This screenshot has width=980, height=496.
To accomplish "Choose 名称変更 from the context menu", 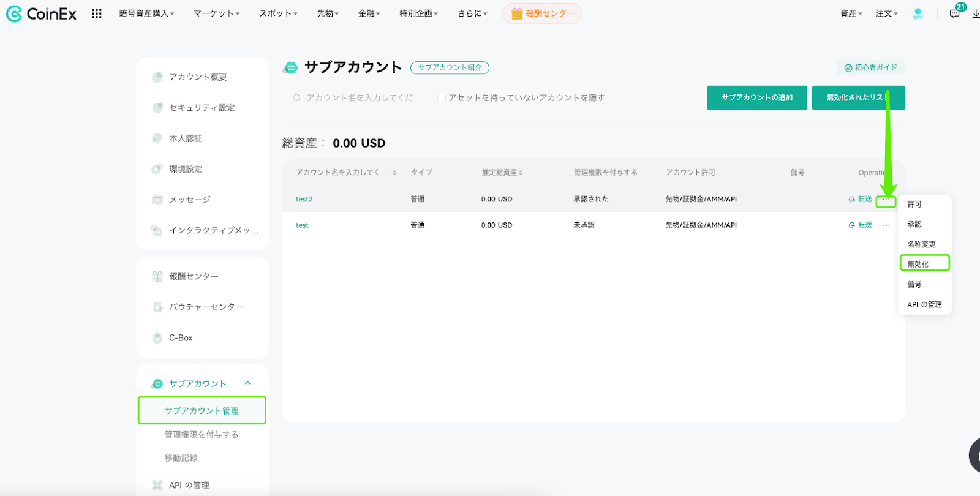I will 921,244.
